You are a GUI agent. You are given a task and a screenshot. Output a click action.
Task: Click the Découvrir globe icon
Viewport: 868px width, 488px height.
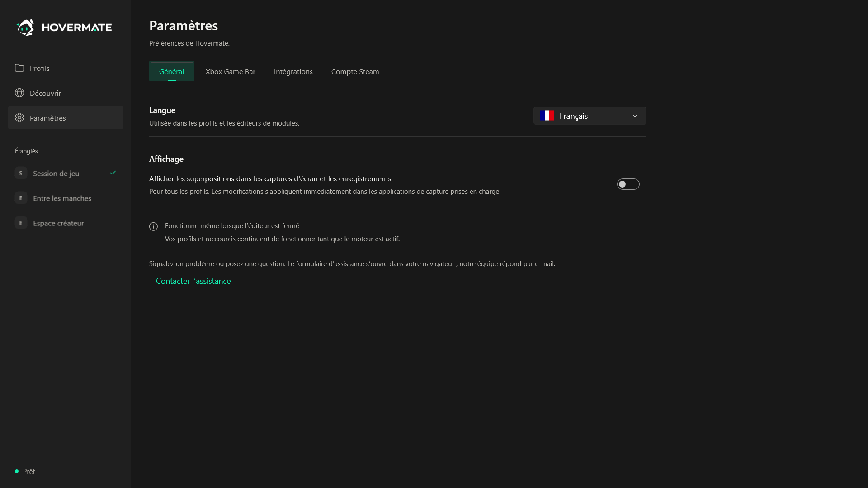click(x=19, y=93)
